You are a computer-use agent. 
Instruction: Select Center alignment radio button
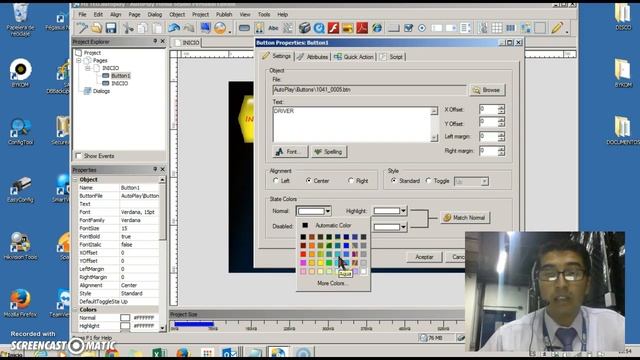coord(309,180)
